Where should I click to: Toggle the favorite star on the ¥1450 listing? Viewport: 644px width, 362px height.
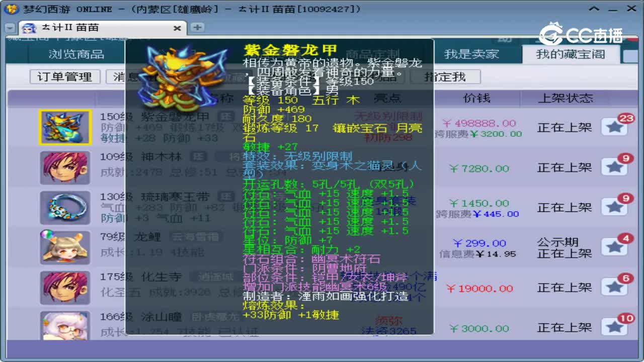614,208
